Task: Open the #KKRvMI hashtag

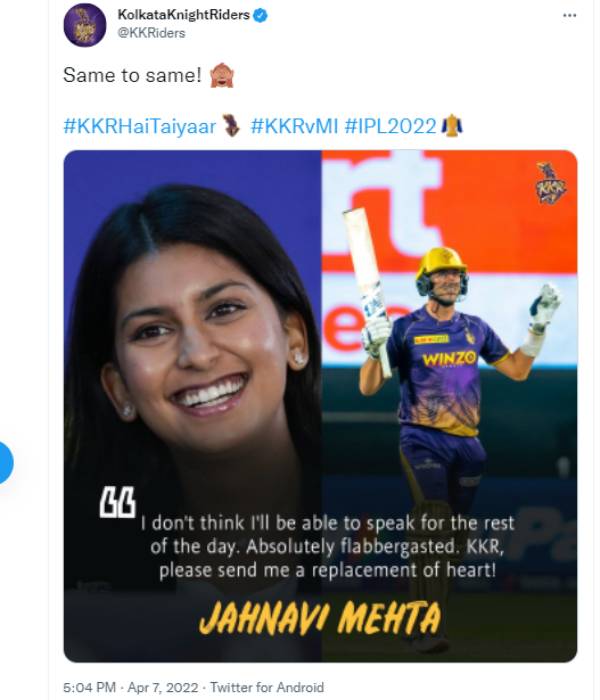Action: [294, 126]
